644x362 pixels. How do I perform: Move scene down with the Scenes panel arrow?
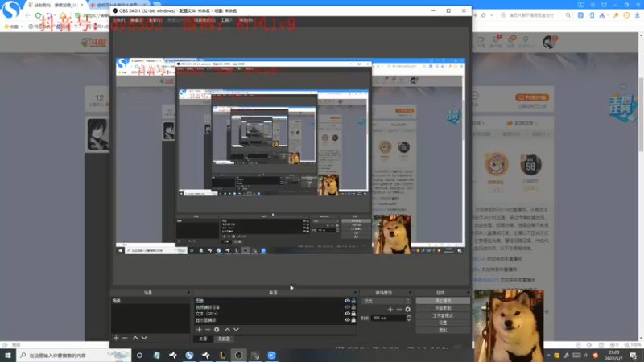click(144, 338)
